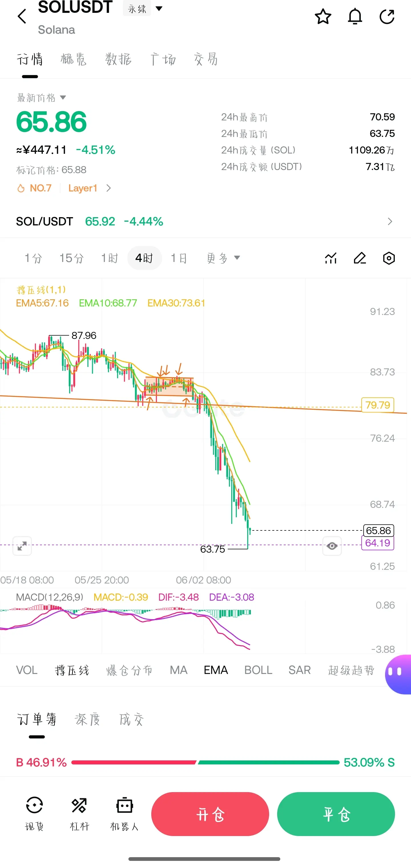Open chart settings hexagon icon
Screen dimensions: 411x868
389,258
